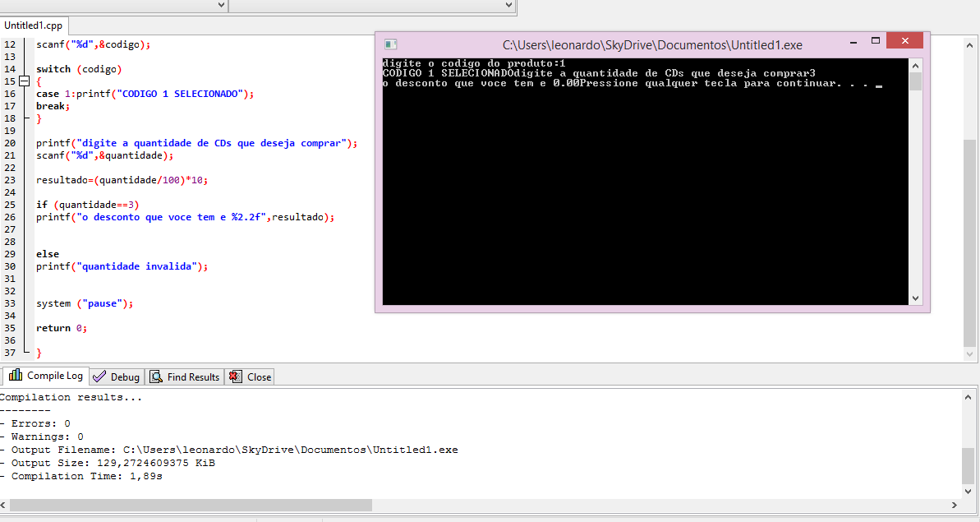Viewport: 980px width, 522px height.
Task: Click 'resultado=(quantidade/100)*10;' code line
Action: tap(122, 180)
